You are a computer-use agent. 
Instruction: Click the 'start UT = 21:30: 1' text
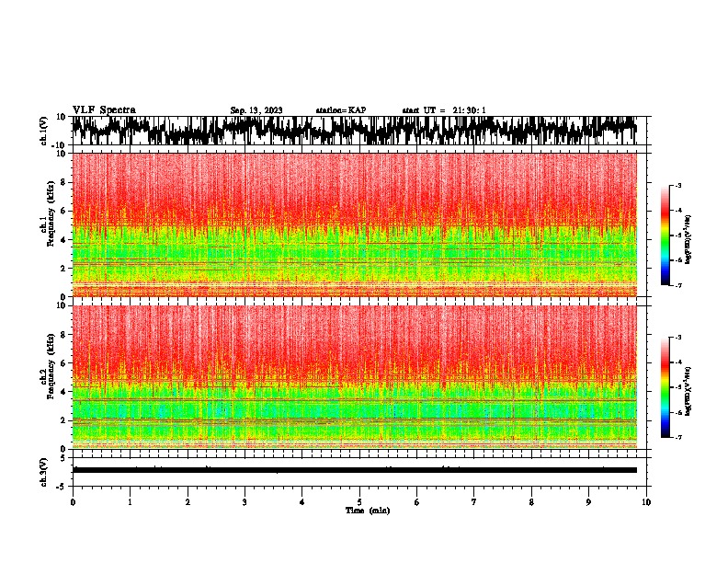444,110
